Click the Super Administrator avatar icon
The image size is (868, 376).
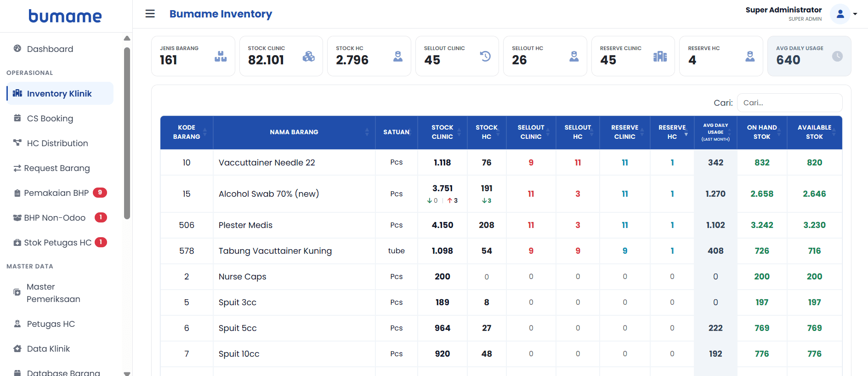point(840,14)
